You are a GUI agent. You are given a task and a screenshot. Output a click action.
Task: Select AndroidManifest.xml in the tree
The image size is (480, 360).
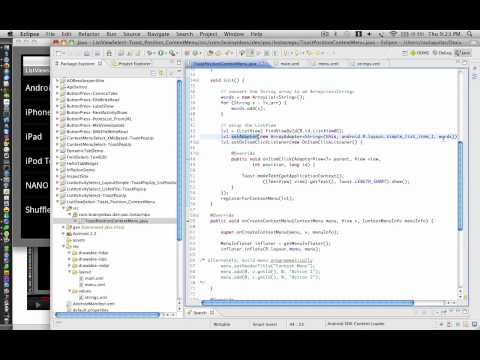tap(94, 304)
